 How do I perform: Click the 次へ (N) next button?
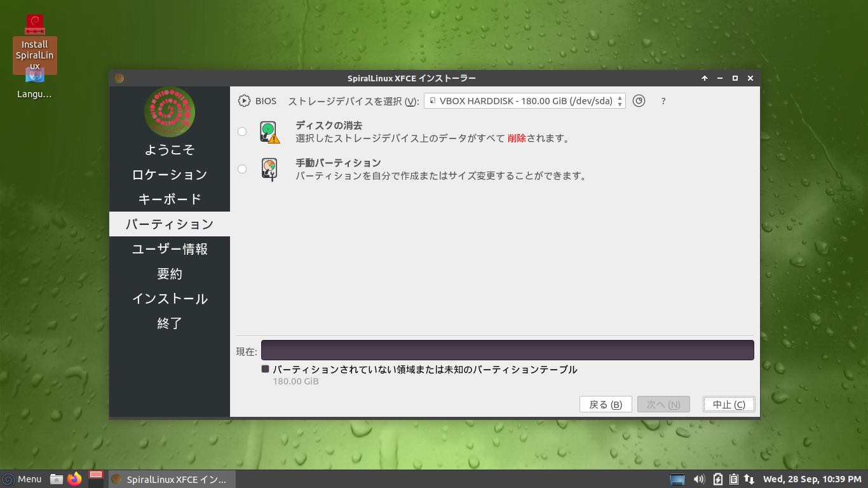point(663,405)
